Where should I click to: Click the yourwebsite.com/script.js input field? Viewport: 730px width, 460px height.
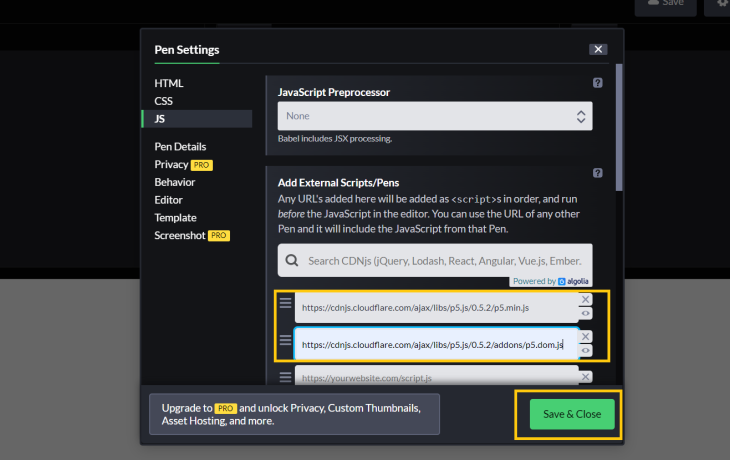[x=435, y=378]
